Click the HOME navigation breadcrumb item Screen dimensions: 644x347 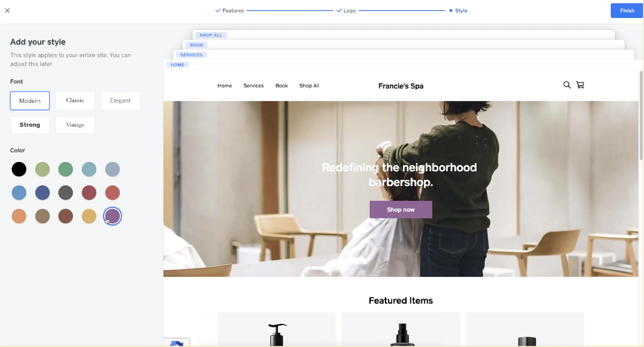click(178, 65)
